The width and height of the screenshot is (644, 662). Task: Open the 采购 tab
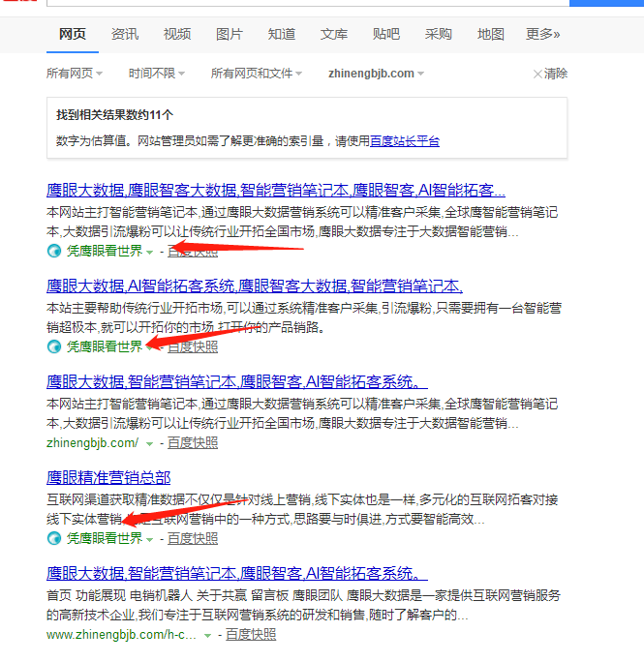pos(438,34)
